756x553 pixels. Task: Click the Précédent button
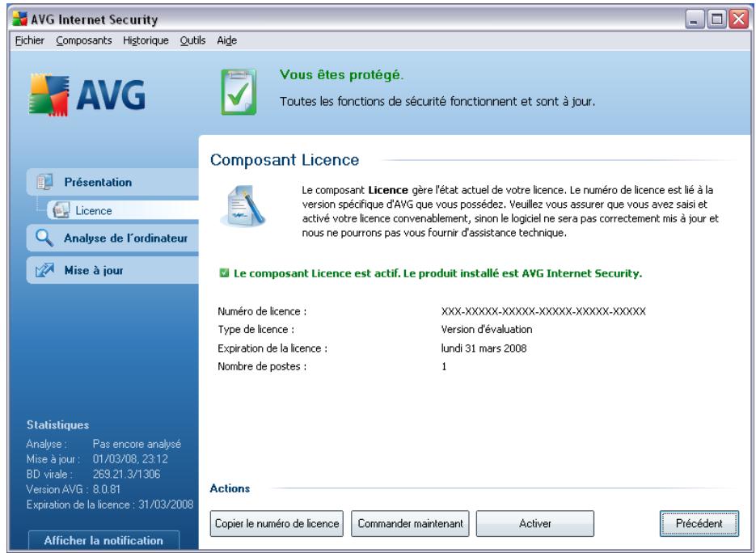pos(699,524)
